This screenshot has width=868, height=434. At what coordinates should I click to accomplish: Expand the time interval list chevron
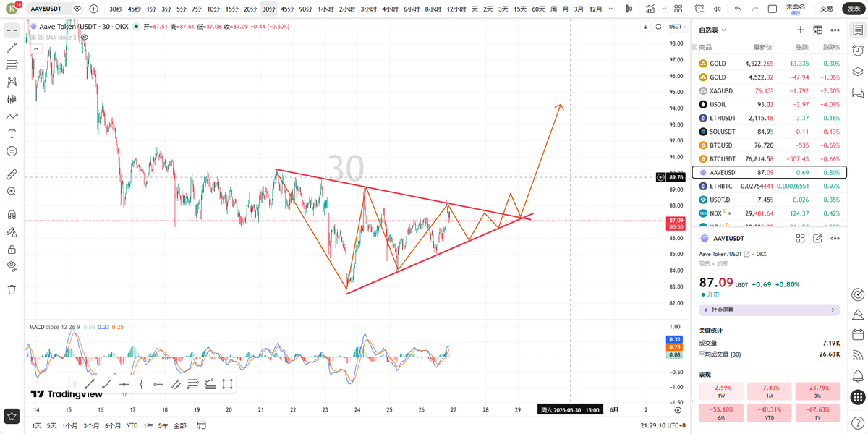click(x=610, y=9)
